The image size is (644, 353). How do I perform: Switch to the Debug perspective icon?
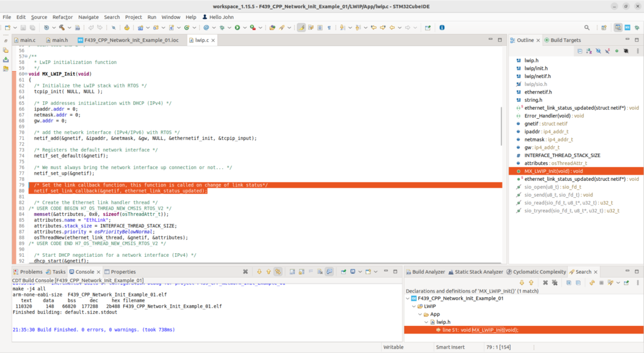pyautogui.click(x=637, y=28)
